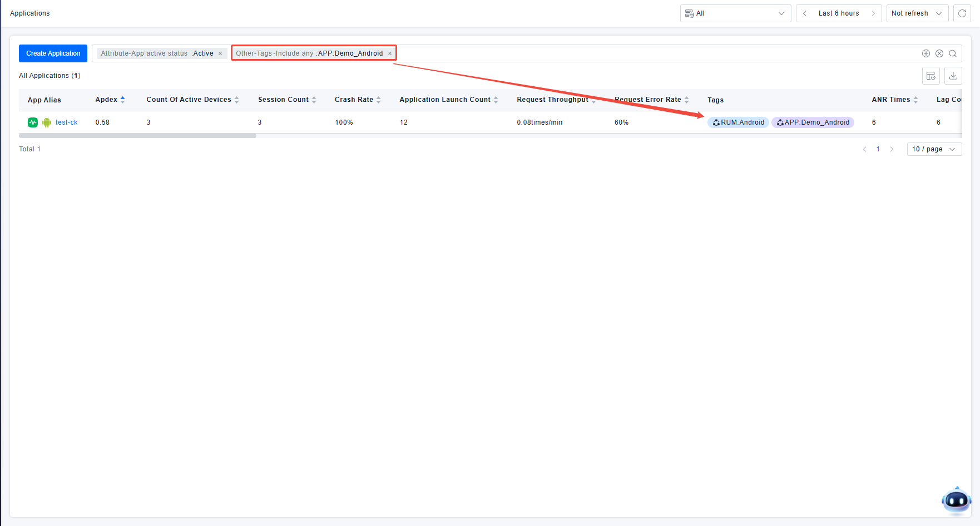Click the download export icon

(953, 76)
